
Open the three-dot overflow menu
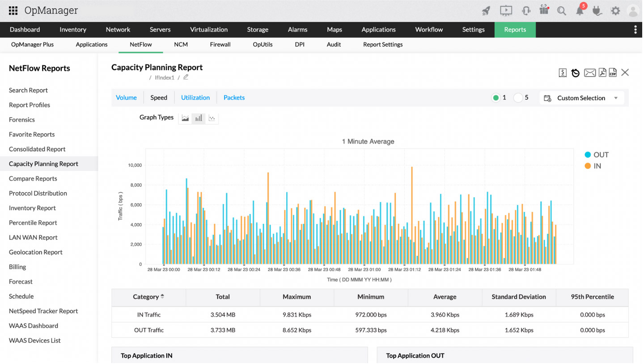pyautogui.click(x=635, y=30)
